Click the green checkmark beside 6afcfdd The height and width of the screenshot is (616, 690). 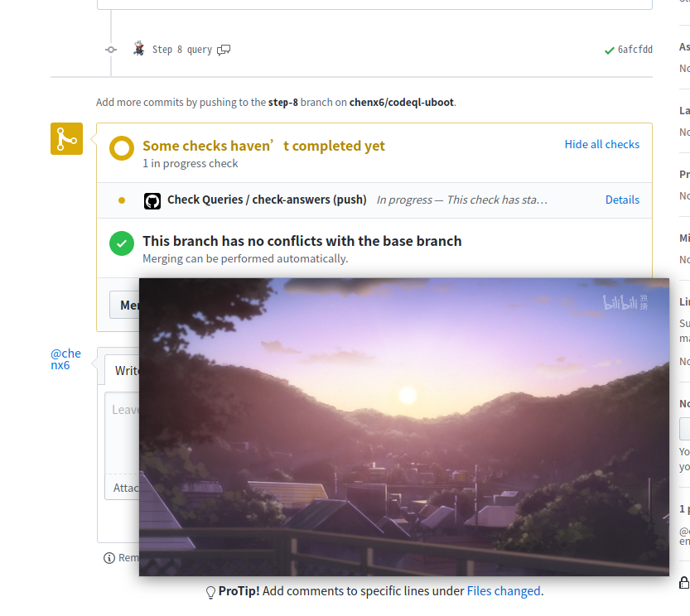(609, 51)
